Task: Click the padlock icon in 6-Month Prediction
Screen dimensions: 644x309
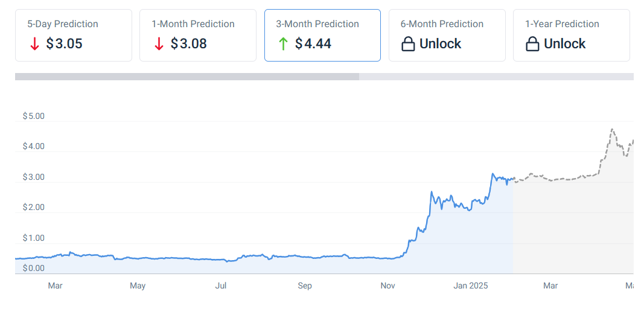Action: [408, 44]
